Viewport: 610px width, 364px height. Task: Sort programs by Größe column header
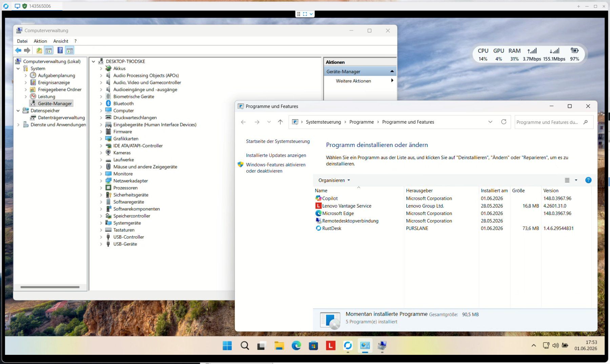click(526, 191)
